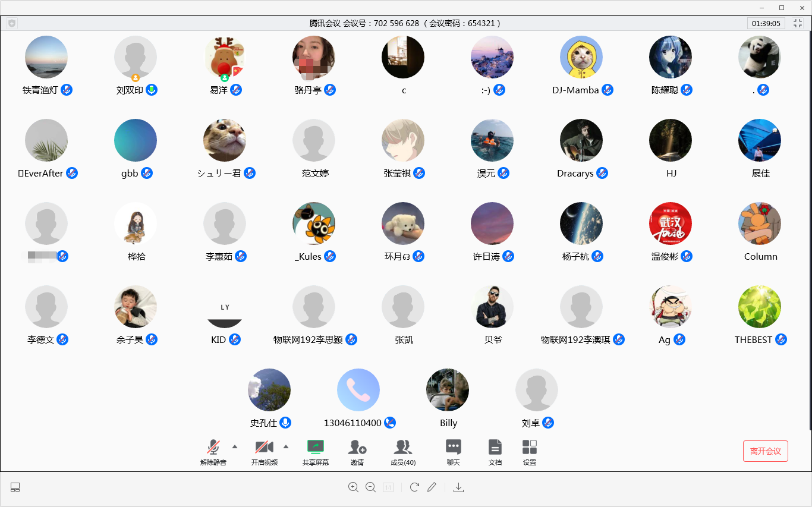
Task: Open video options arrow beside 开启视频
Action: [285, 446]
